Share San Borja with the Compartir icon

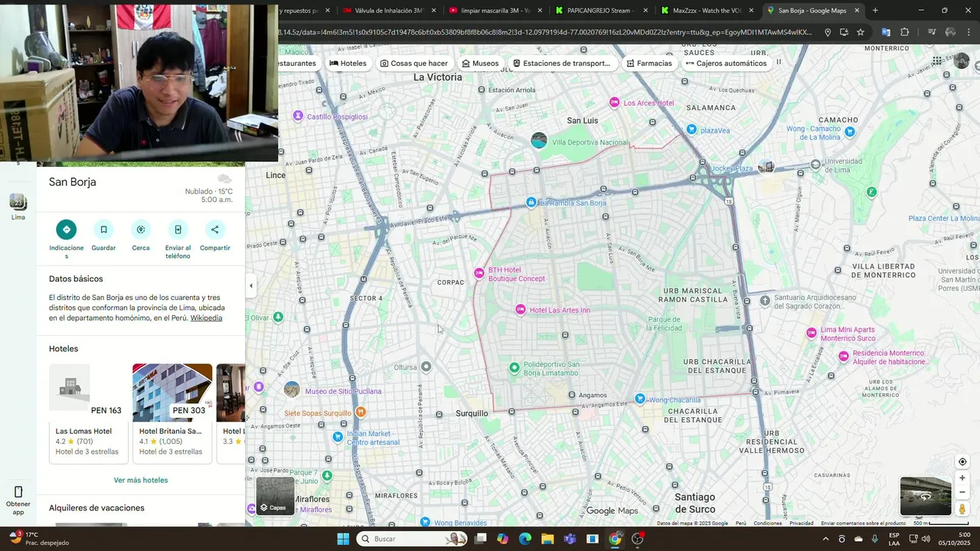tap(214, 230)
